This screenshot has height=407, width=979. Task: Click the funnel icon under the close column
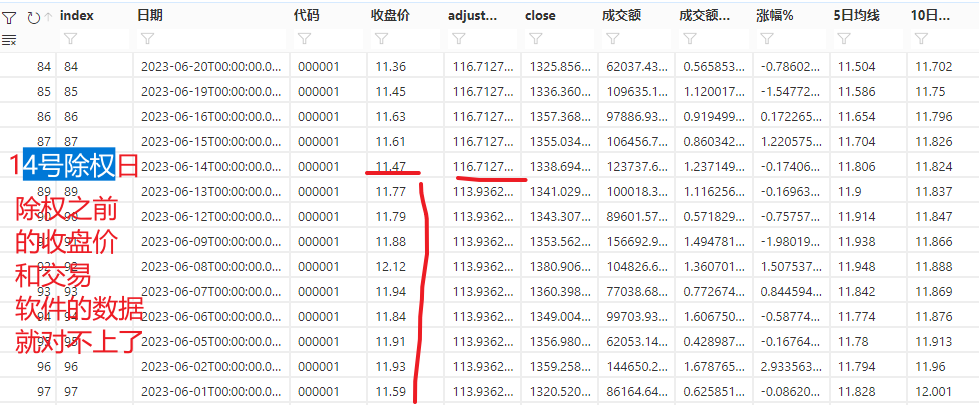[x=535, y=40]
